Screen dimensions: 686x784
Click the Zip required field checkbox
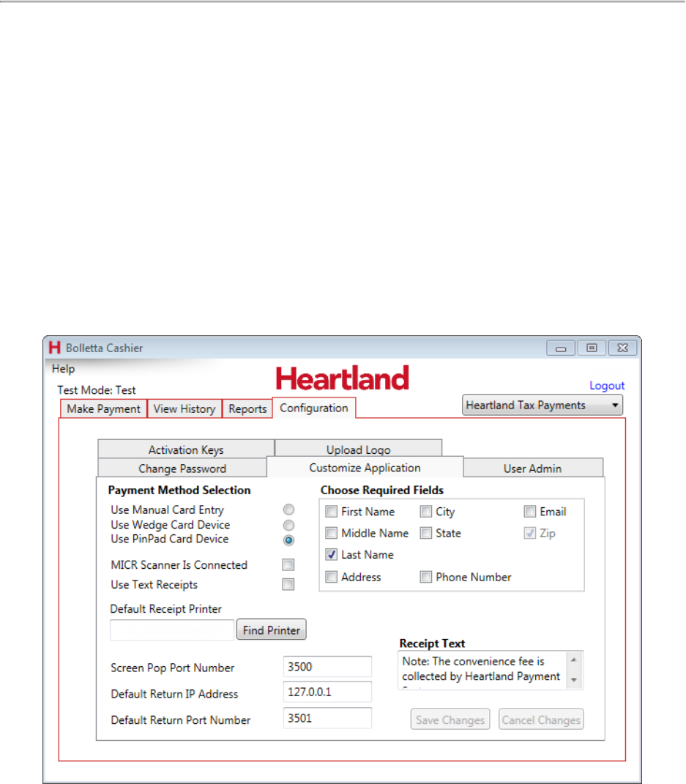(x=529, y=533)
